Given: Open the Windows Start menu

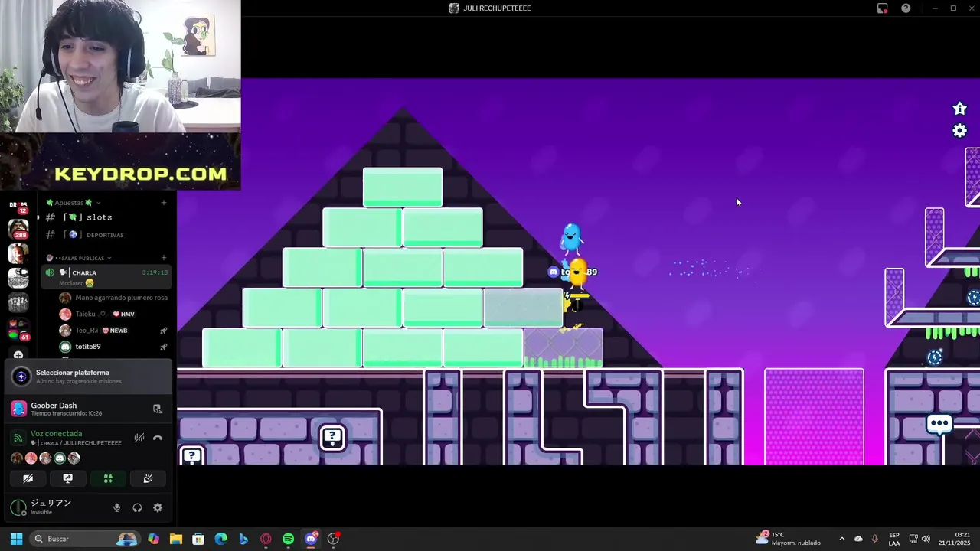Looking at the screenshot, I should click(16, 539).
